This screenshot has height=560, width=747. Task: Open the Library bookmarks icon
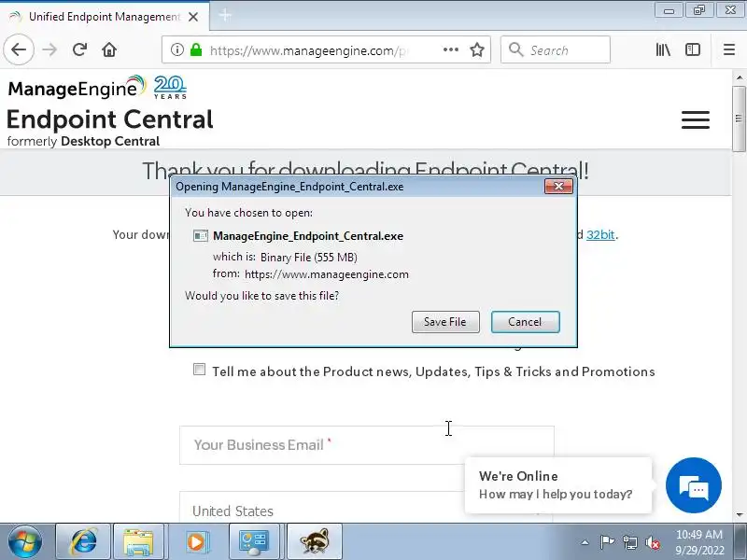[663, 49]
